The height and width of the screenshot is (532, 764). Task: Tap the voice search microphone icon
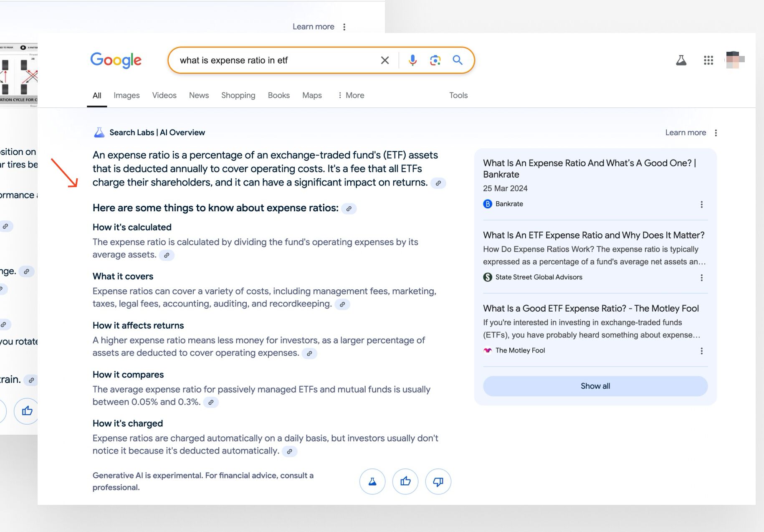point(412,60)
